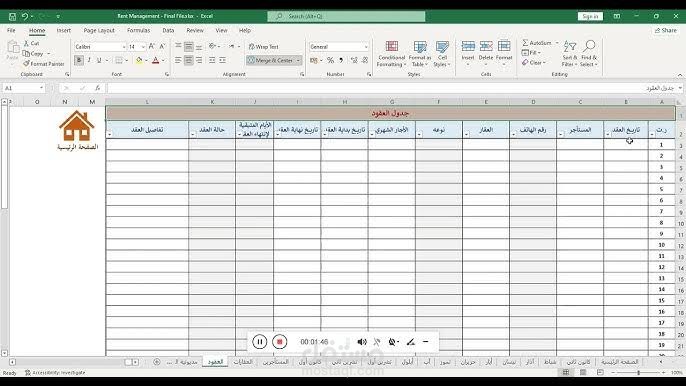
Task: Pause the screen recording
Action: 259,342
